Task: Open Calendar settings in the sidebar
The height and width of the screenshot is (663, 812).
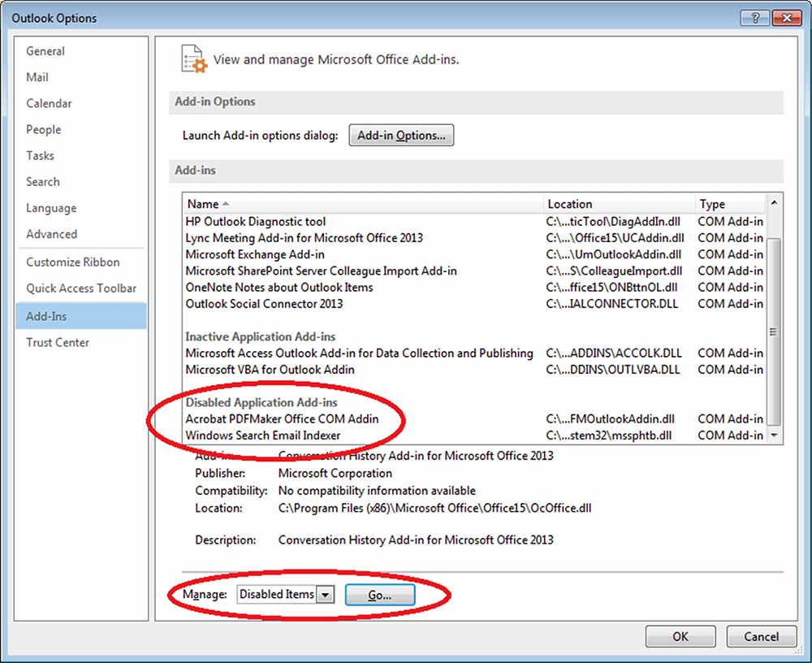Action: coord(49,103)
